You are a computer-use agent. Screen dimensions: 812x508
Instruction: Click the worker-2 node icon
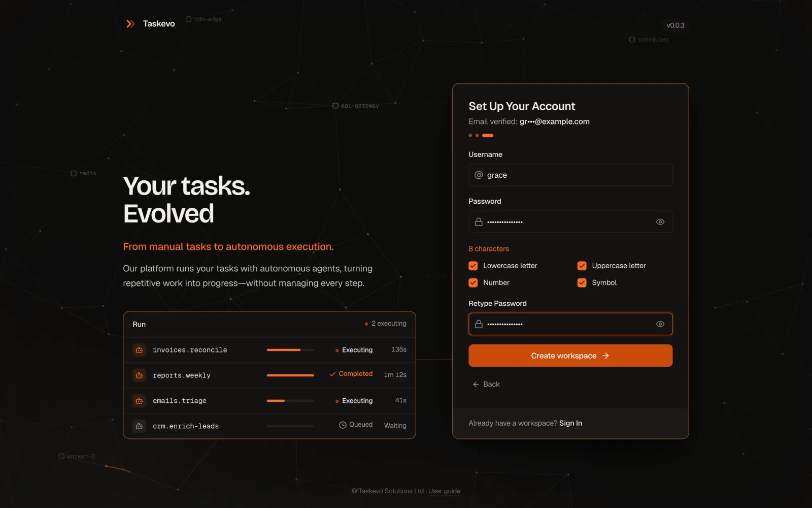61,456
